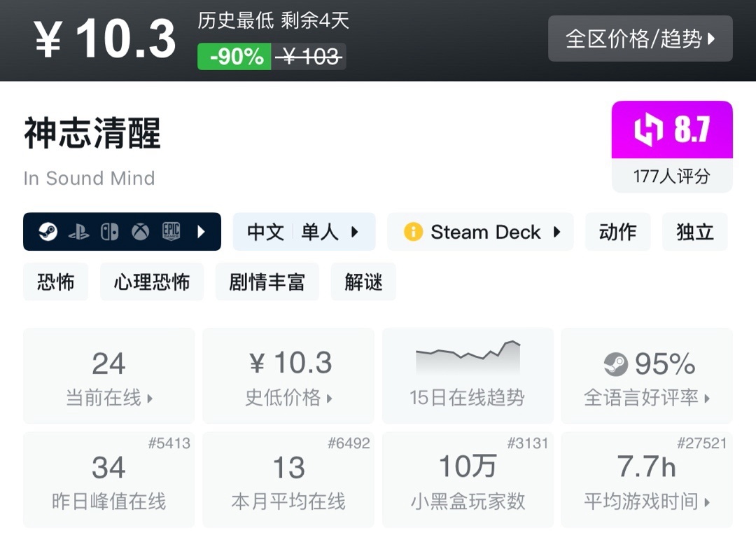Click the Steam platform icon
Screen dimensions: 756x540
click(x=48, y=232)
